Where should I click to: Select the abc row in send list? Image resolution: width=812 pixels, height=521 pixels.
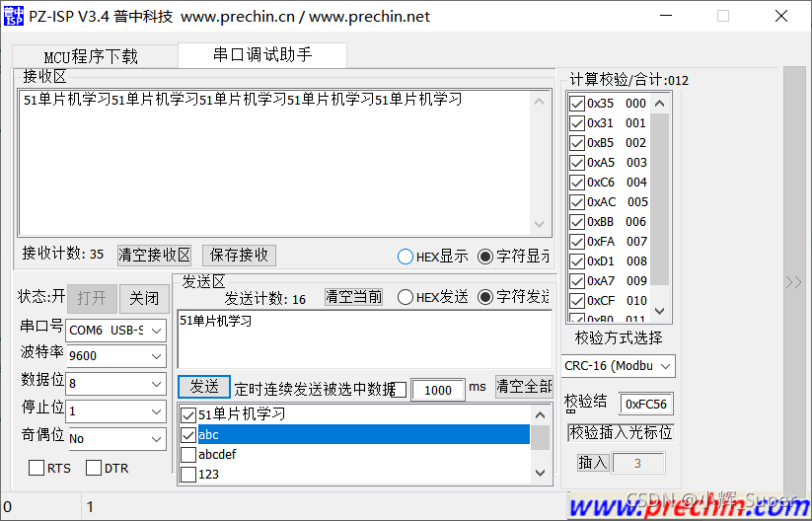(x=363, y=434)
